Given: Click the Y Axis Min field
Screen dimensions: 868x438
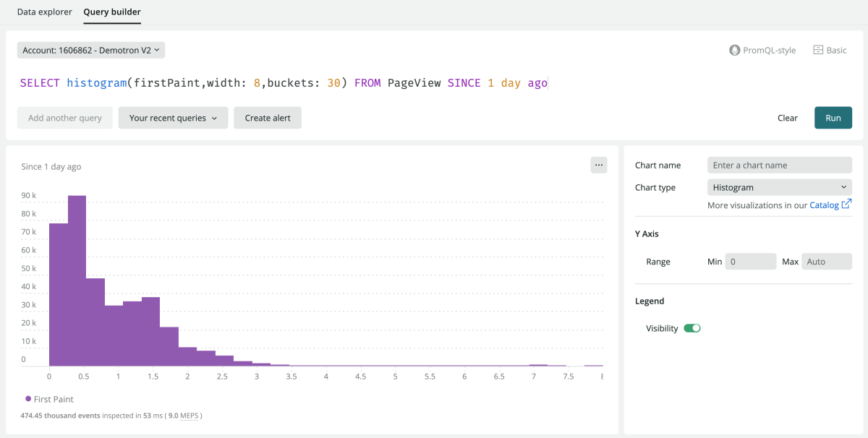Looking at the screenshot, I should (x=750, y=262).
